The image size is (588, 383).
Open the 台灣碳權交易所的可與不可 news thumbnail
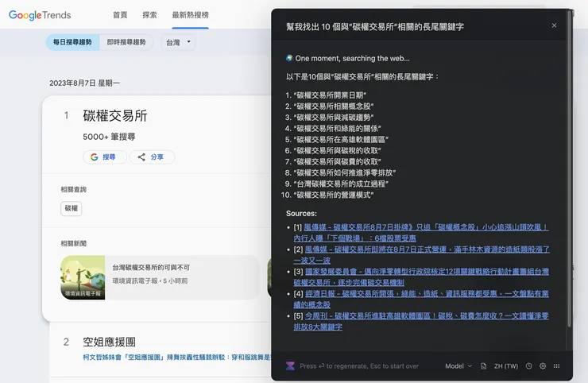click(83, 277)
